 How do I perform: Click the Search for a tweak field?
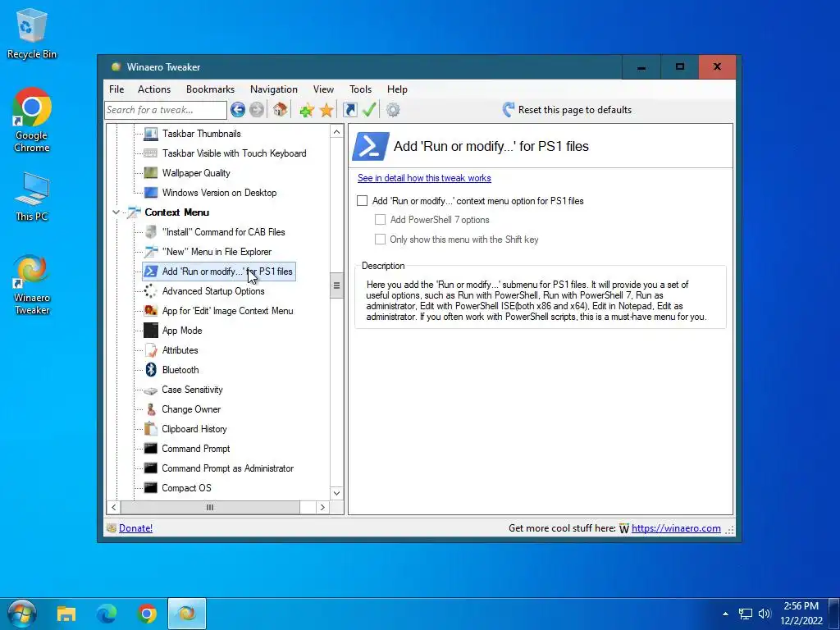click(x=166, y=110)
